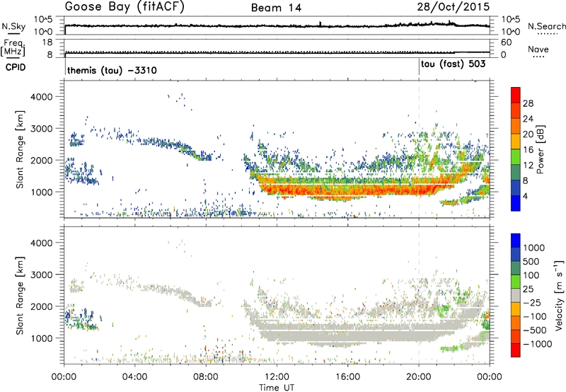Click the 'Time UT' axis title
This screenshot has height=392, width=566.
point(277,388)
